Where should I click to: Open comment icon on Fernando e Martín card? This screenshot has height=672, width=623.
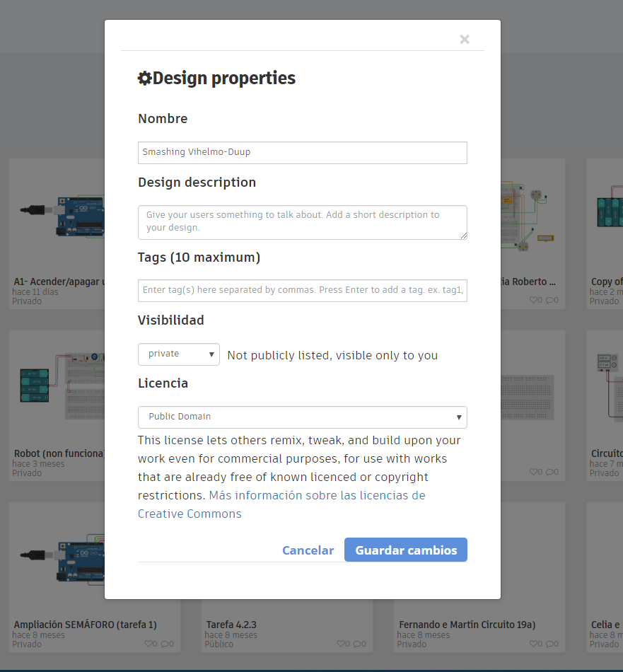coord(551,644)
